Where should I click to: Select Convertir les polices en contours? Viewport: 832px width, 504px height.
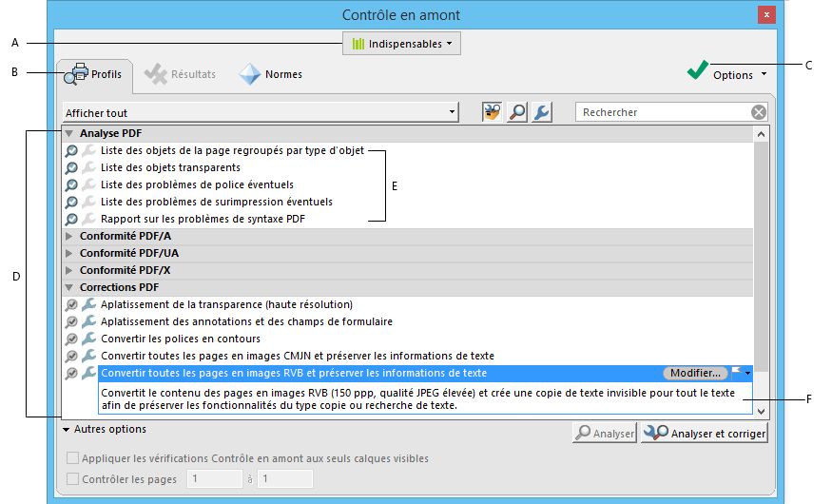tap(181, 339)
